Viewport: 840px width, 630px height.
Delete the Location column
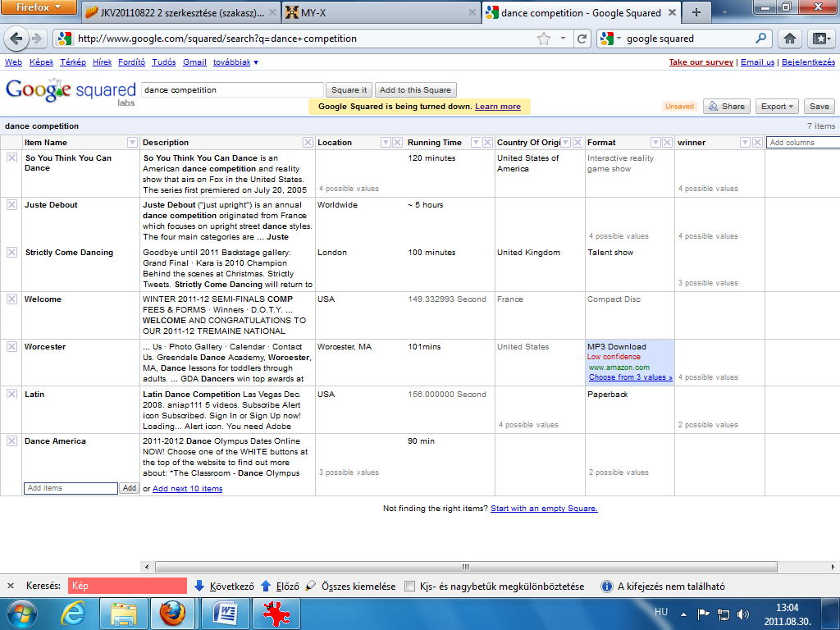click(398, 142)
